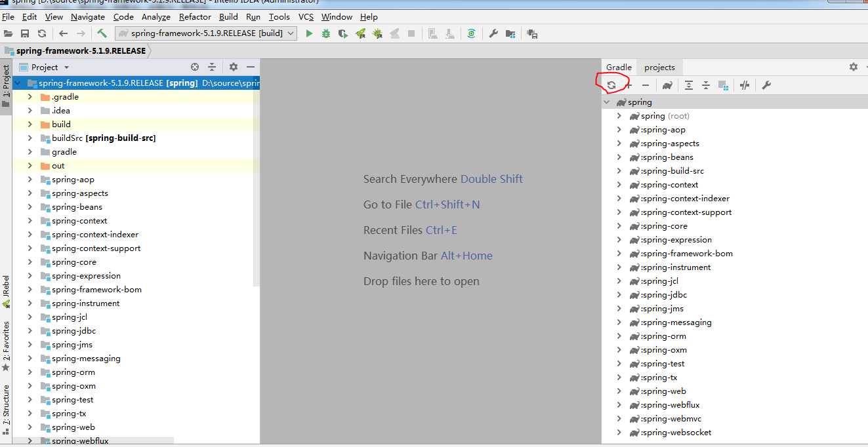868x447 pixels.
Task: Expand the buildSrc module node
Action: point(30,138)
